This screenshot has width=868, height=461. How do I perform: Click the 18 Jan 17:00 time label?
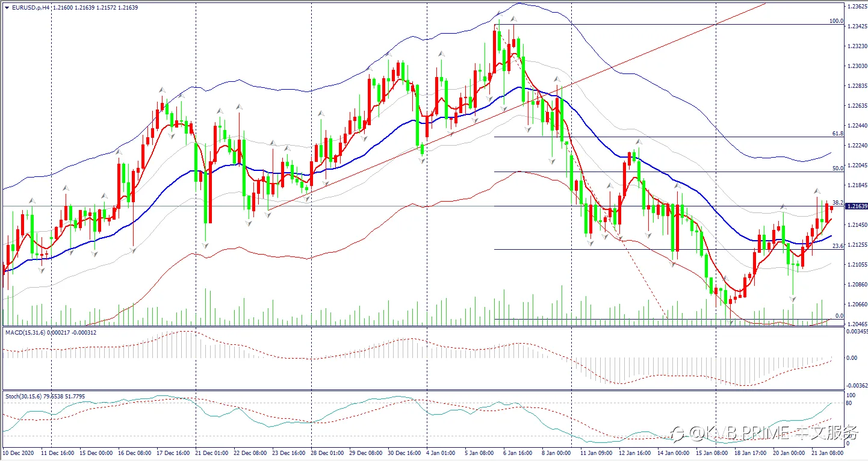[751, 452]
